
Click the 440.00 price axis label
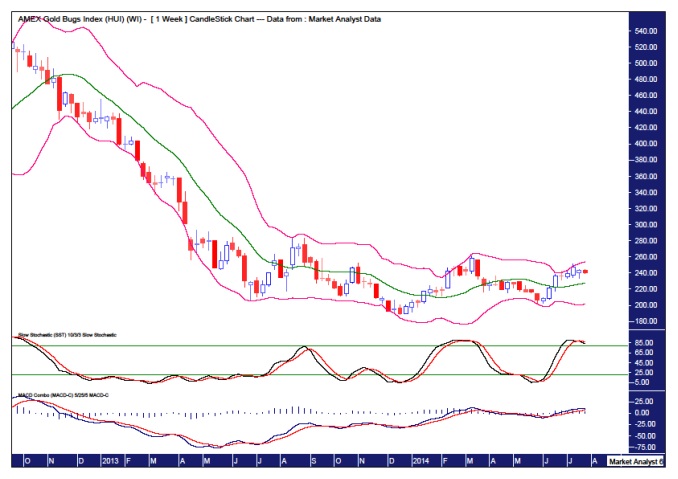point(646,112)
